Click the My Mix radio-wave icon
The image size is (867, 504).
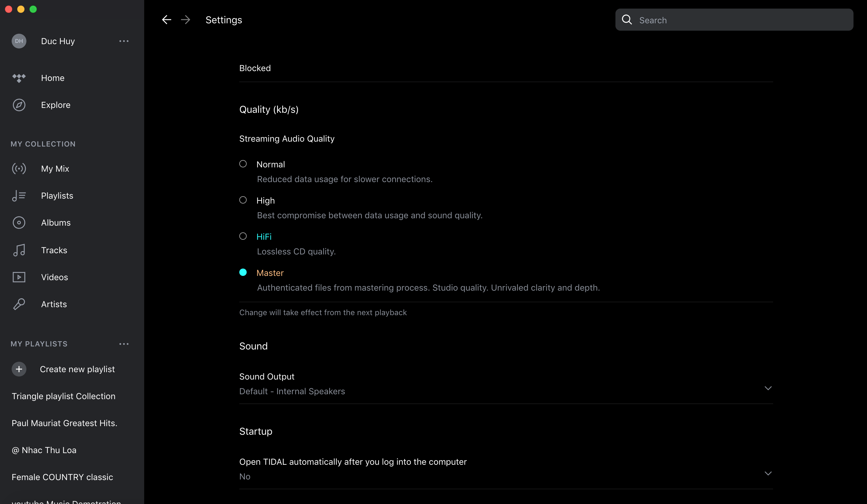19,168
